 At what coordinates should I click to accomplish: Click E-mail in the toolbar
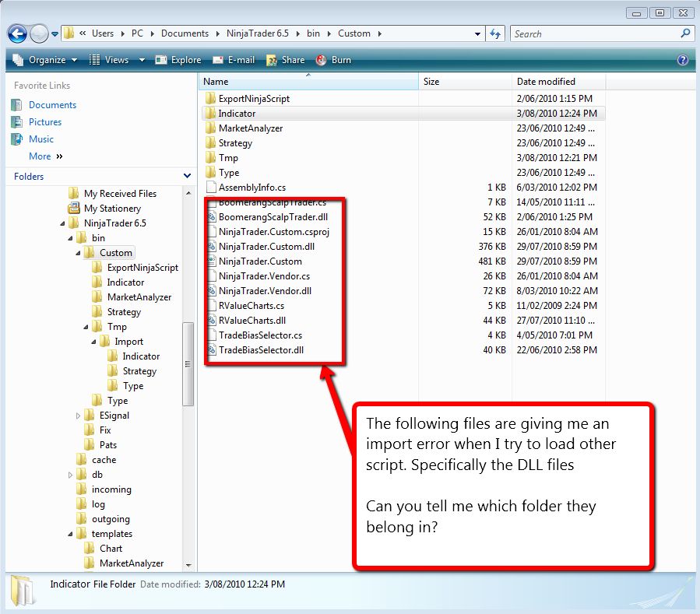[234, 60]
